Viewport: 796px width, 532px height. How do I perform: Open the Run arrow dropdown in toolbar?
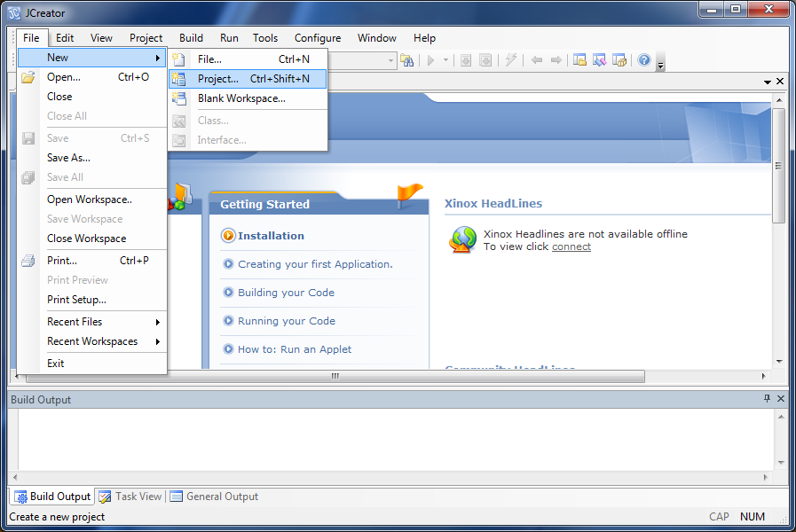click(445, 60)
